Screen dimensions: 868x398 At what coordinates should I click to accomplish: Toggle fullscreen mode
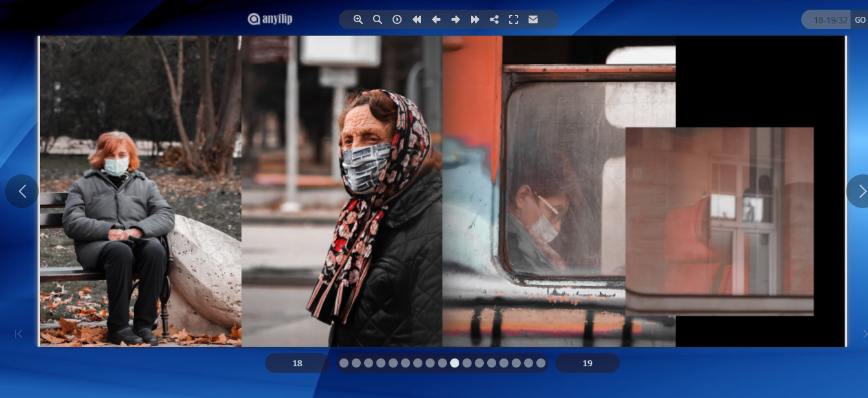(x=514, y=19)
